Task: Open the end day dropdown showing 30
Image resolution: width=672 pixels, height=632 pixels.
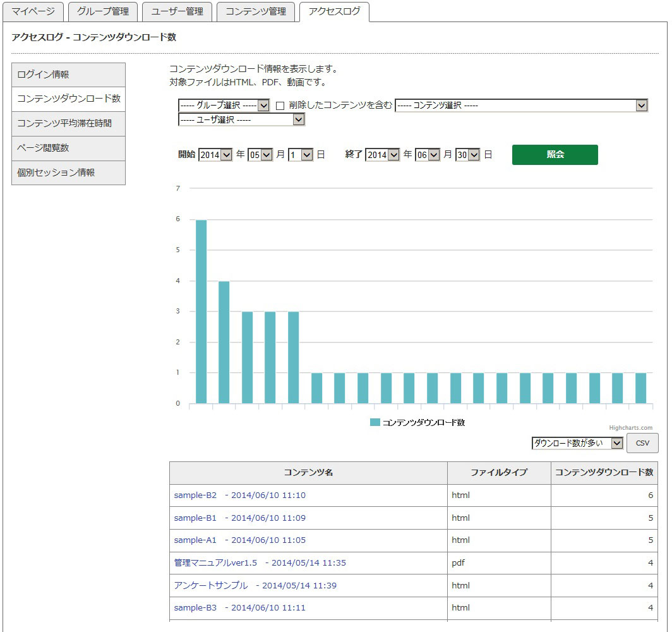Action: pos(467,155)
